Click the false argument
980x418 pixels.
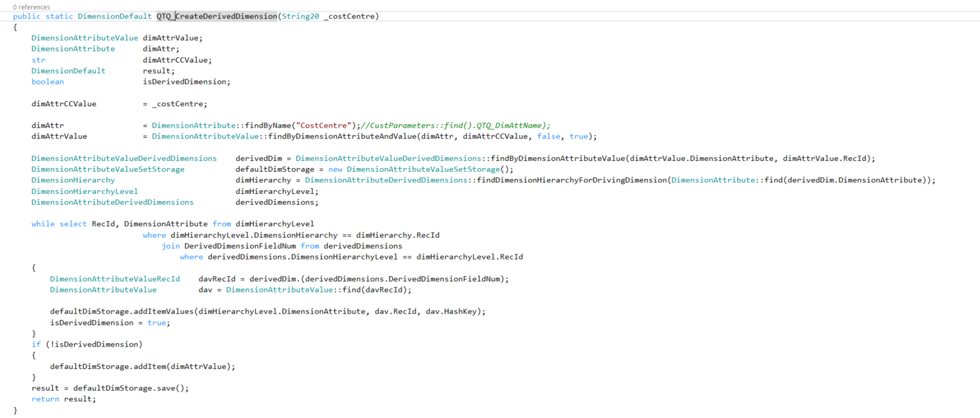point(548,137)
